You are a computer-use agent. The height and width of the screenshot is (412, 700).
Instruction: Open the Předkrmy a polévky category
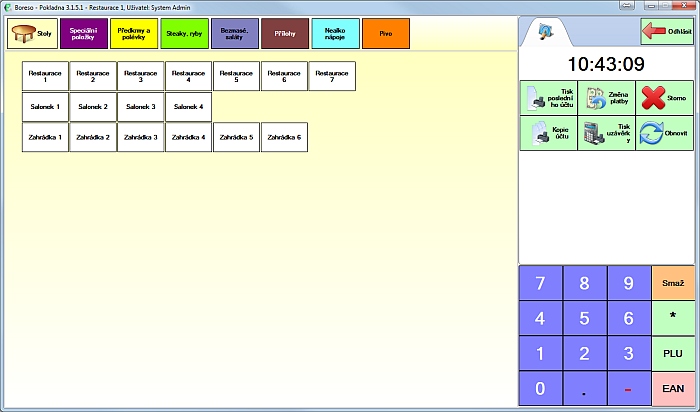click(134, 34)
